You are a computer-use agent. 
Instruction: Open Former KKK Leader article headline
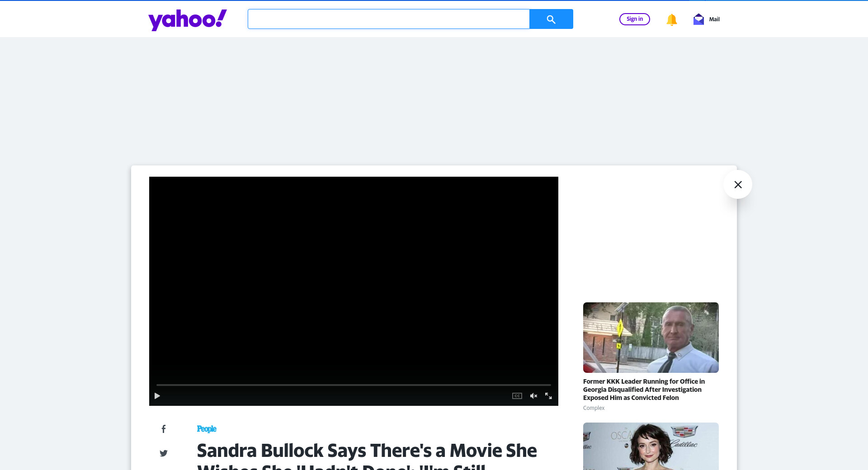[644, 390]
